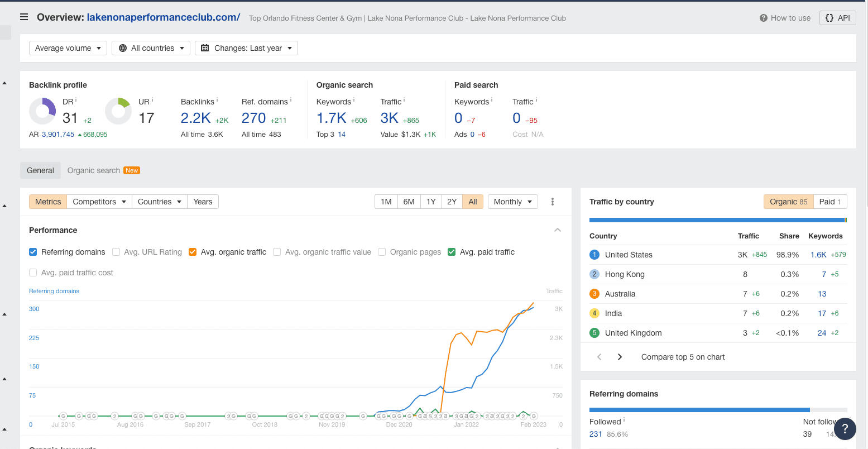Screen dimensions: 868x449
Task: Click the Ref. domains 270 value
Action: [x=254, y=118]
